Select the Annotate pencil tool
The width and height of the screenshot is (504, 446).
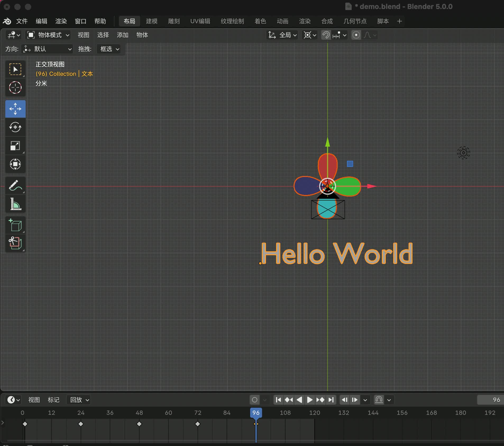pyautogui.click(x=15, y=185)
